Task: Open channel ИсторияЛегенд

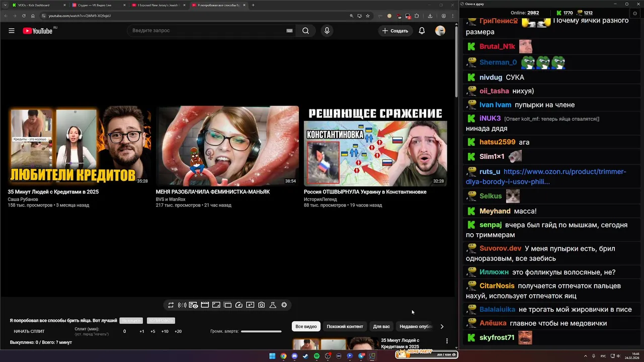Action: point(320,199)
